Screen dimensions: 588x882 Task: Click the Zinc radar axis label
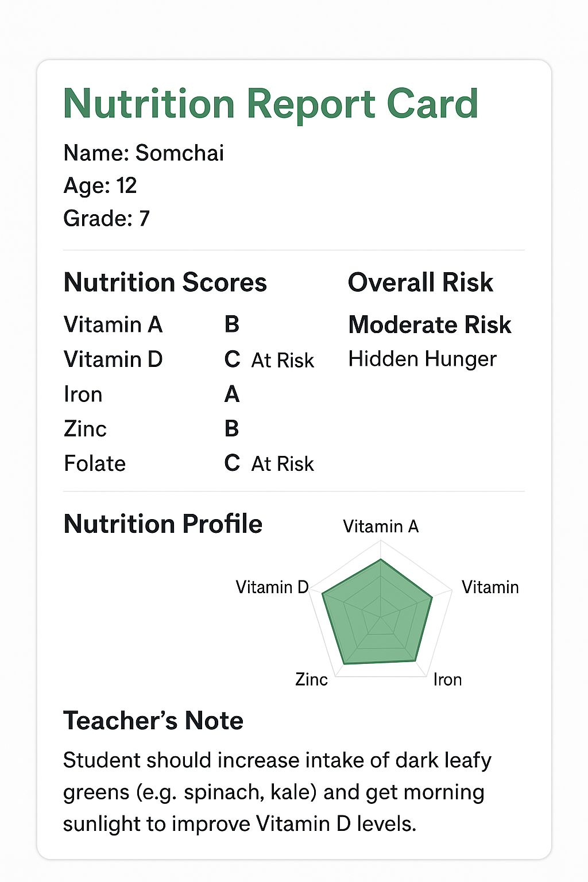(311, 679)
